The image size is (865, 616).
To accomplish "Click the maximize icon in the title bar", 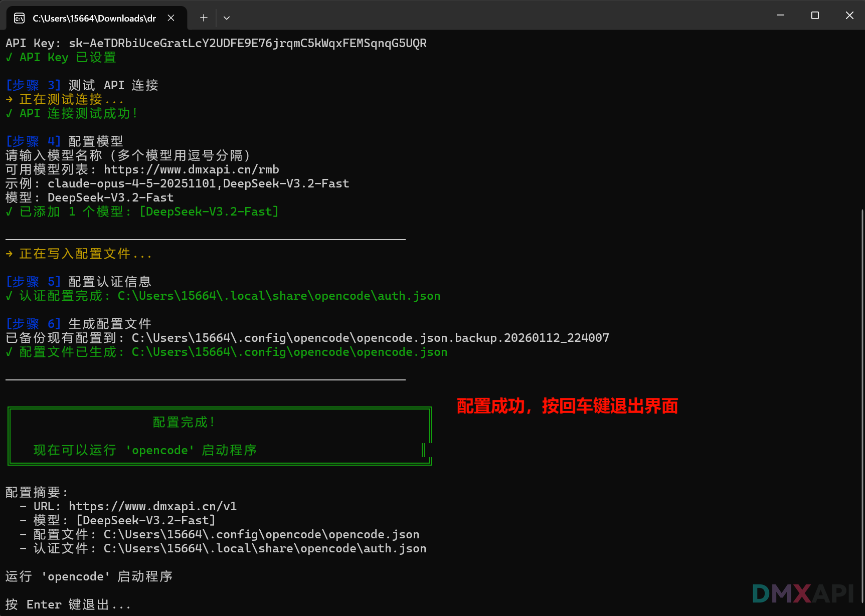I will [x=814, y=15].
